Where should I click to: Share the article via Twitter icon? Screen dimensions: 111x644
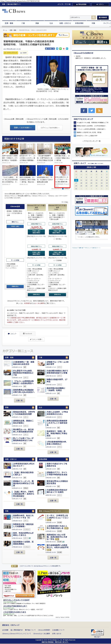[57, 49]
